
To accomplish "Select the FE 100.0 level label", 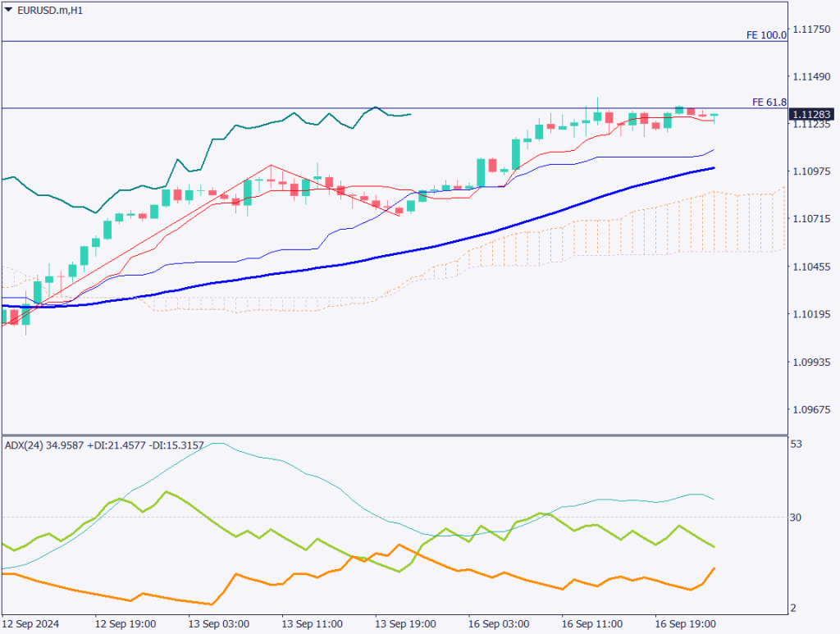I will tap(765, 35).
